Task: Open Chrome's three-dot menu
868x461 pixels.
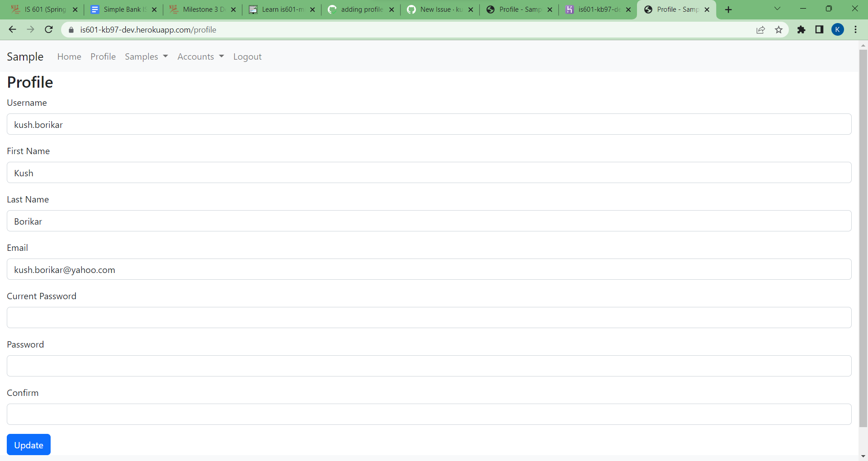Action: (x=856, y=29)
